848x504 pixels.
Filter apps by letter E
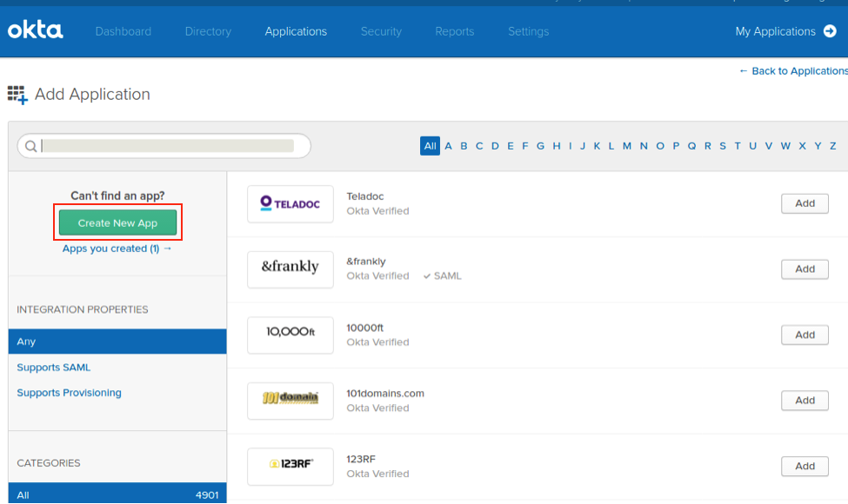click(511, 146)
